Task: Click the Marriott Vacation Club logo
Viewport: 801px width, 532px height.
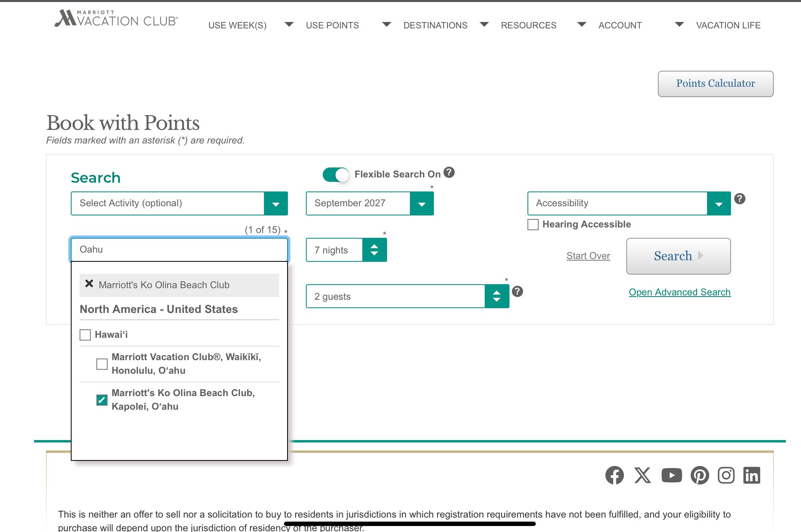Action: [116, 18]
